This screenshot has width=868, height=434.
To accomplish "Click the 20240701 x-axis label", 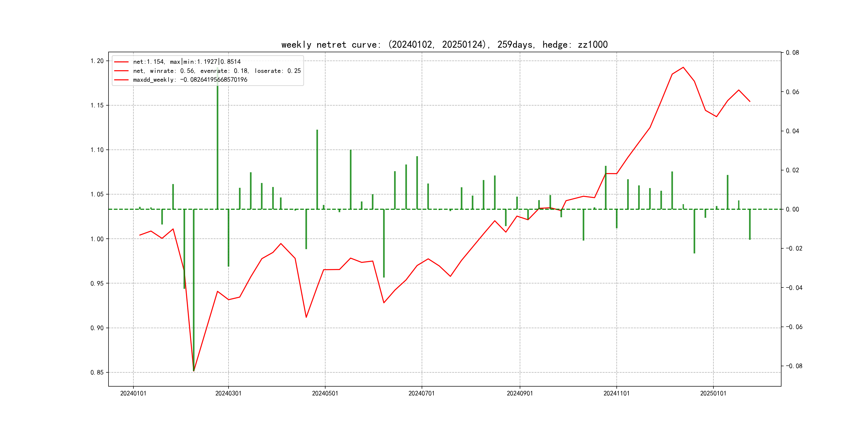I will 421,393.
